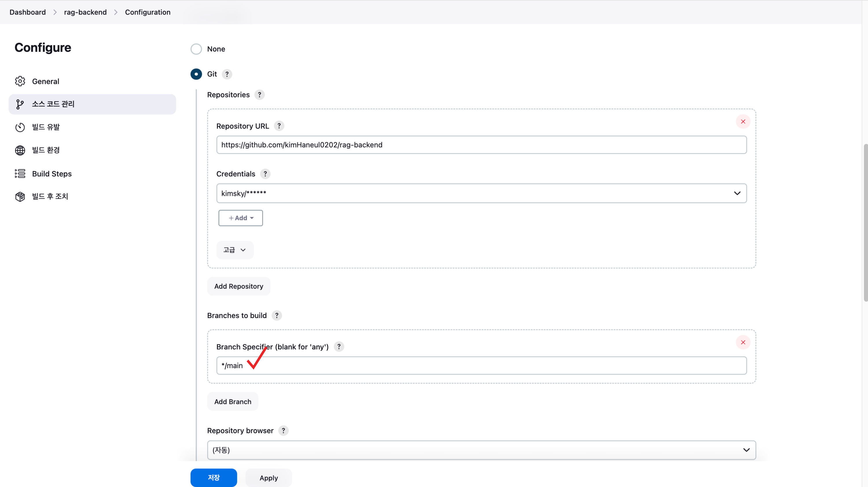
Task: Click the 저장 save button
Action: point(214,477)
